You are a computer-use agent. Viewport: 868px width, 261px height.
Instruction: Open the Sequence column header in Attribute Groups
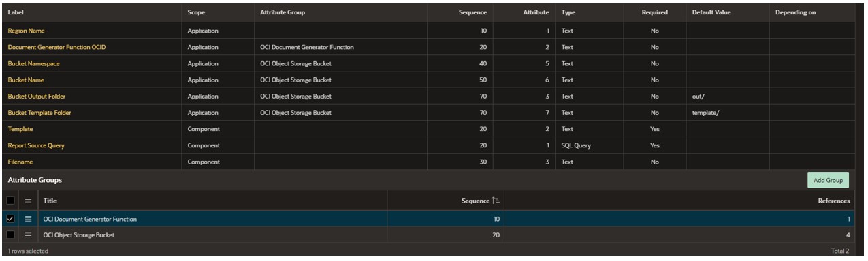point(475,201)
